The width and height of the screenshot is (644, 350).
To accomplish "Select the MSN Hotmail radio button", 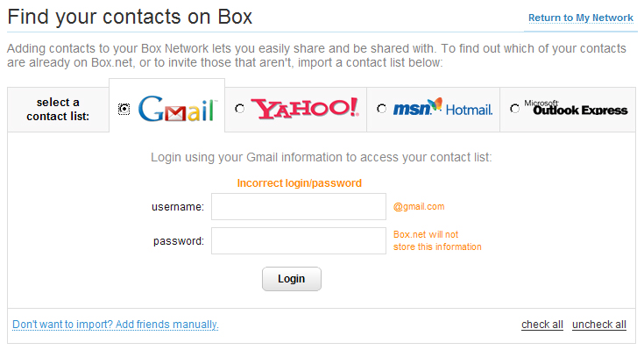I will 381,109.
